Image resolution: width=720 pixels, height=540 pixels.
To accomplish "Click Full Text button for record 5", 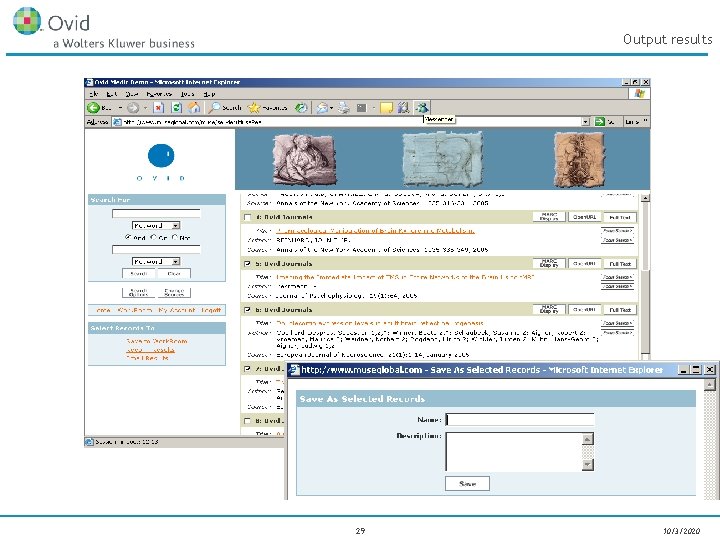I will tap(620, 264).
